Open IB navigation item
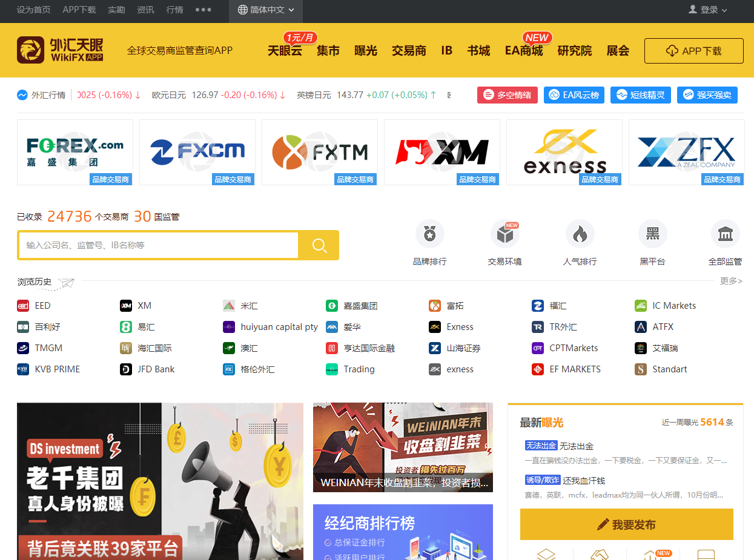 click(x=447, y=51)
